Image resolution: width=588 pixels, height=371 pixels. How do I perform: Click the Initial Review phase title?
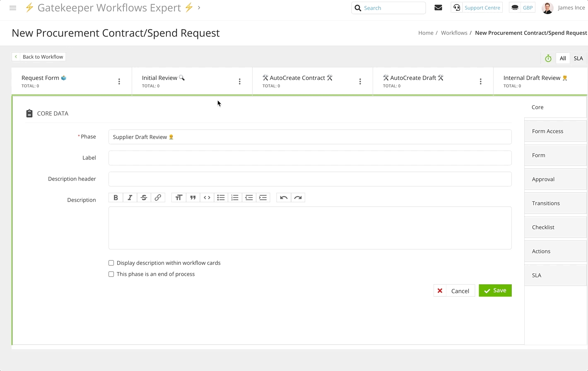(163, 78)
